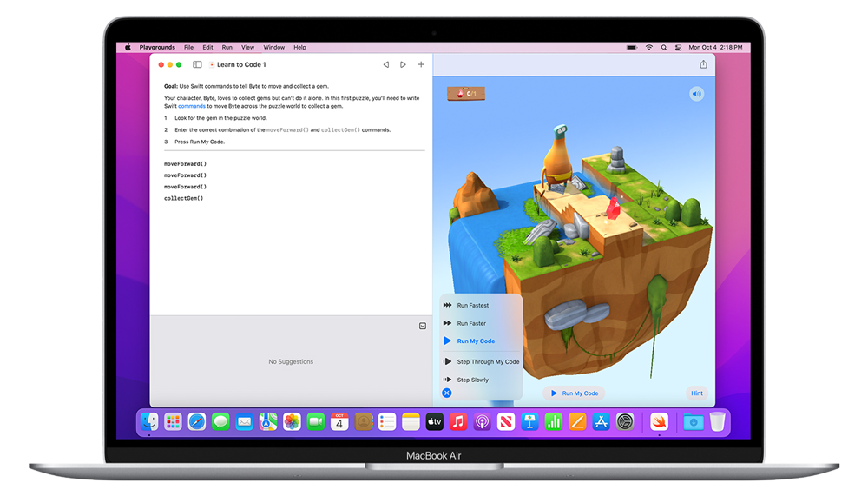
Task: Open Photos from the dock
Action: (x=292, y=422)
